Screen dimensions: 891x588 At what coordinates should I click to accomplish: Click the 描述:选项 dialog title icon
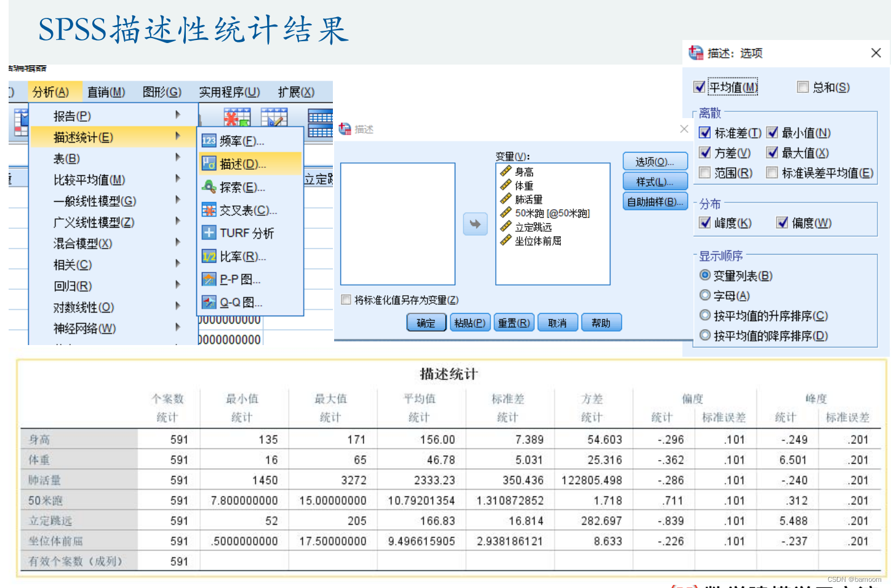click(696, 53)
